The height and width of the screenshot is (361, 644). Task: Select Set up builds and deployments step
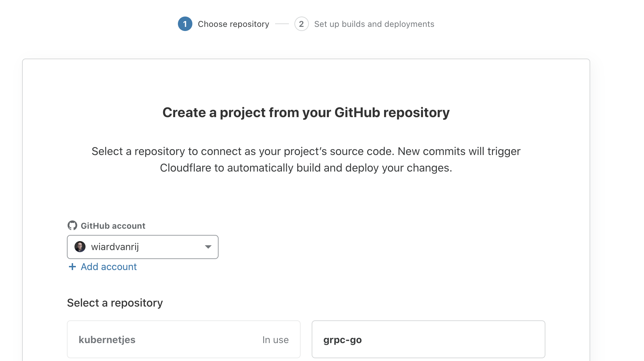point(374,24)
